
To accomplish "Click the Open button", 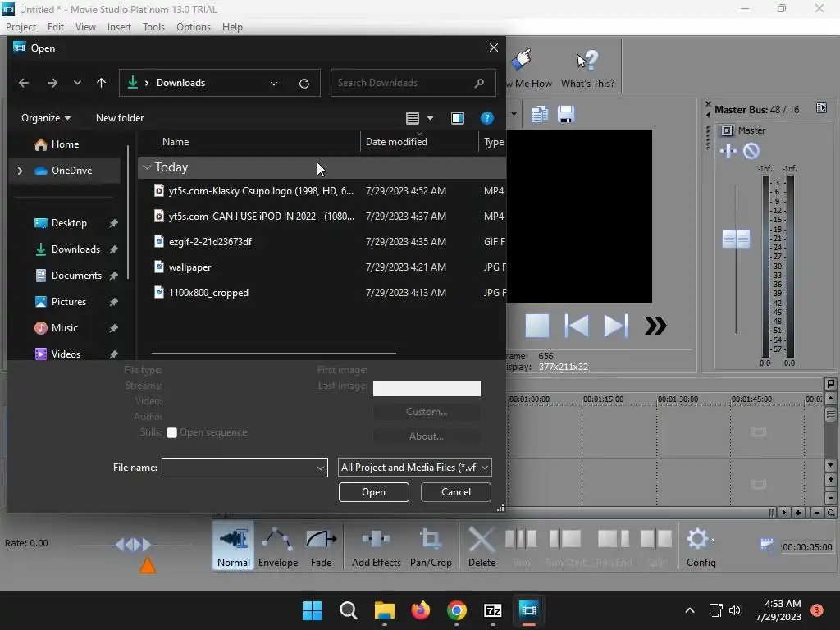I will pyautogui.click(x=373, y=492).
